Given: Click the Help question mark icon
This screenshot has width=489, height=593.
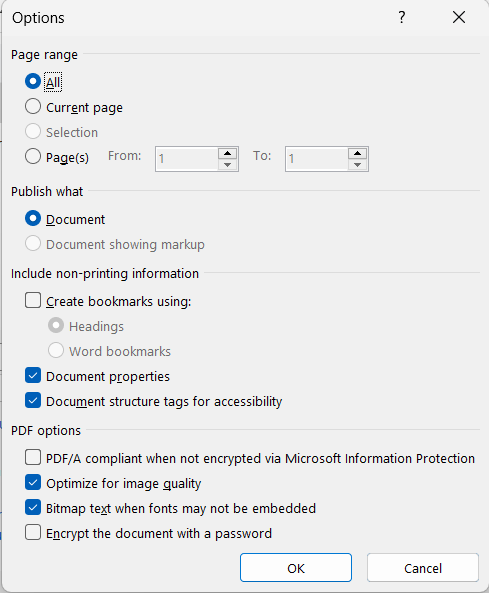Looking at the screenshot, I should click(x=402, y=17).
